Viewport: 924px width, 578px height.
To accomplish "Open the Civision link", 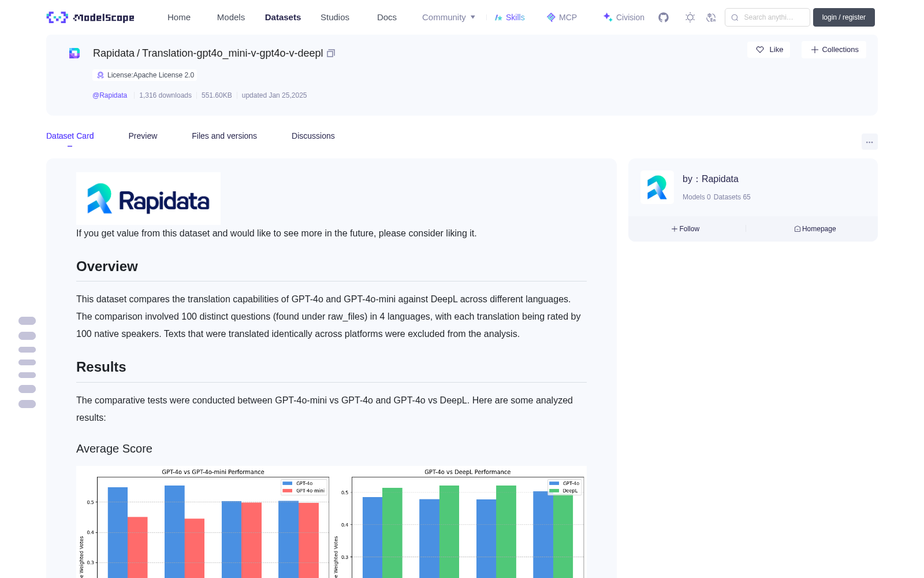I will 624,17.
